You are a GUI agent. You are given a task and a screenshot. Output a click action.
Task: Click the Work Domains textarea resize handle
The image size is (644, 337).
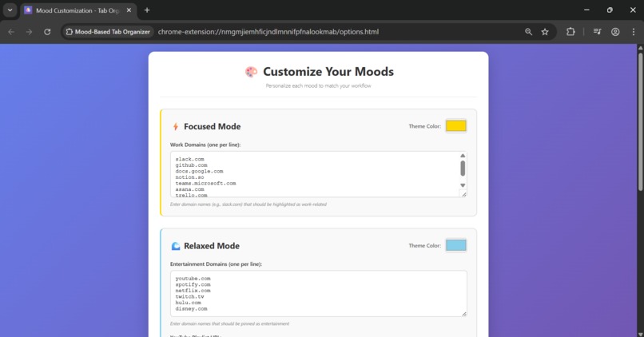(x=463, y=194)
